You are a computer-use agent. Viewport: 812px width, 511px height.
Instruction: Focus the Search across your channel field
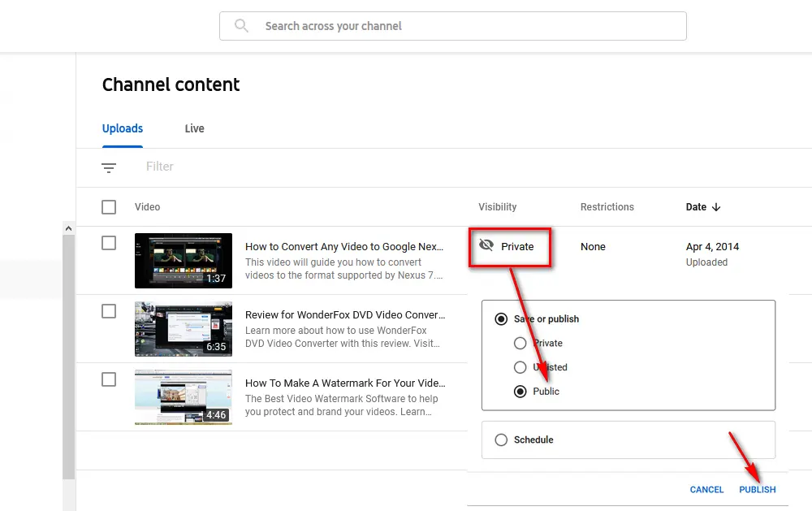click(452, 26)
